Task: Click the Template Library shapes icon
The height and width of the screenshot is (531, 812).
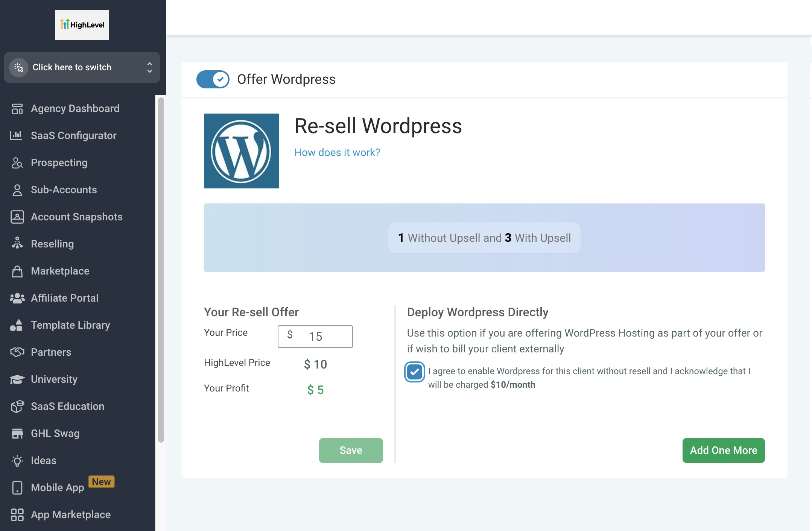Action: coord(16,325)
